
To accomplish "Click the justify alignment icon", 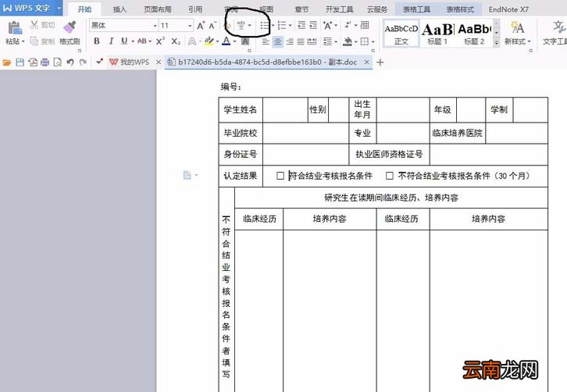I will [301, 41].
